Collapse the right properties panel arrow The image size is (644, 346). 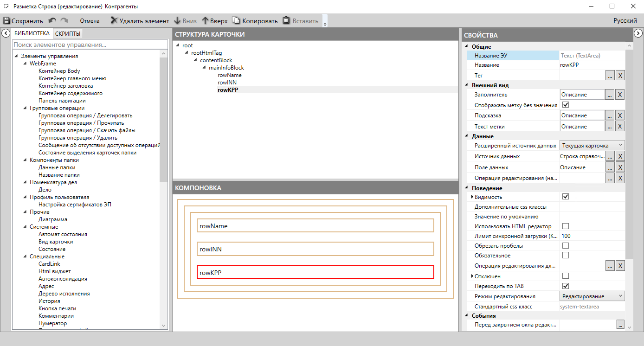point(638,33)
